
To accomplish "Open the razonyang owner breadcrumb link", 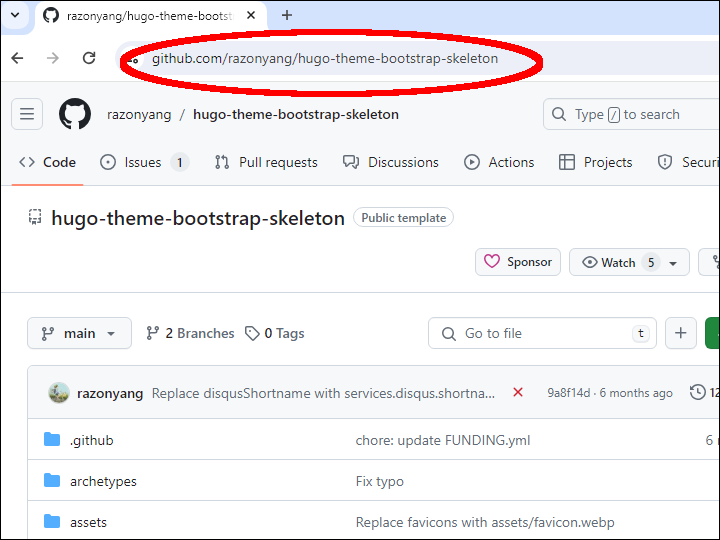I will [x=139, y=114].
